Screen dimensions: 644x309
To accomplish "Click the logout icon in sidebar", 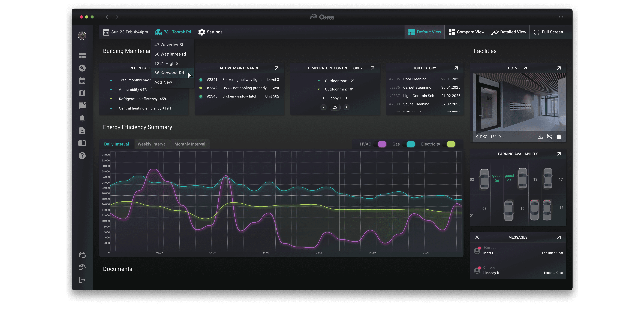I will point(82,280).
